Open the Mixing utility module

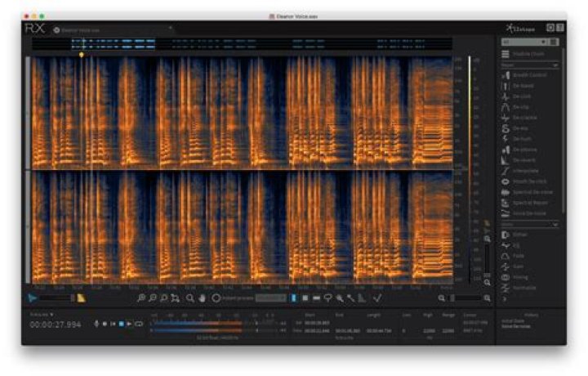click(515, 277)
